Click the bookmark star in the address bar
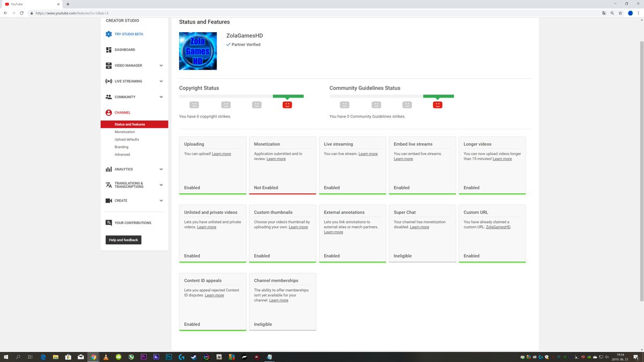 pos(620,13)
